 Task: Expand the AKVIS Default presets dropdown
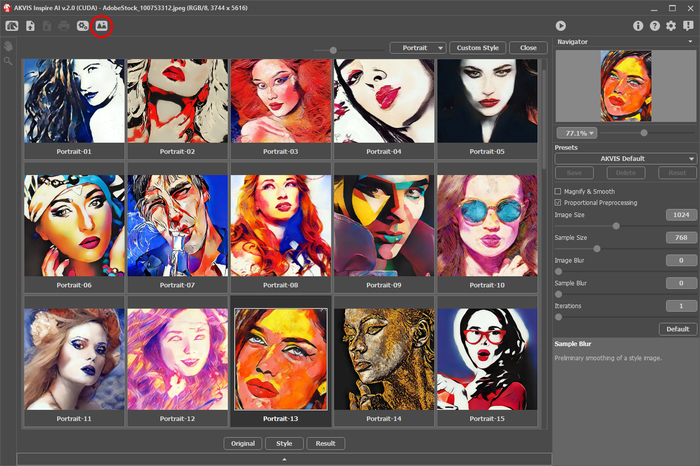(x=625, y=158)
